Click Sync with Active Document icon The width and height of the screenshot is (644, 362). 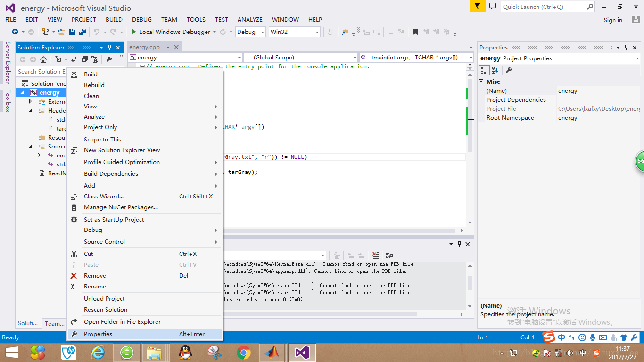pos(74,59)
